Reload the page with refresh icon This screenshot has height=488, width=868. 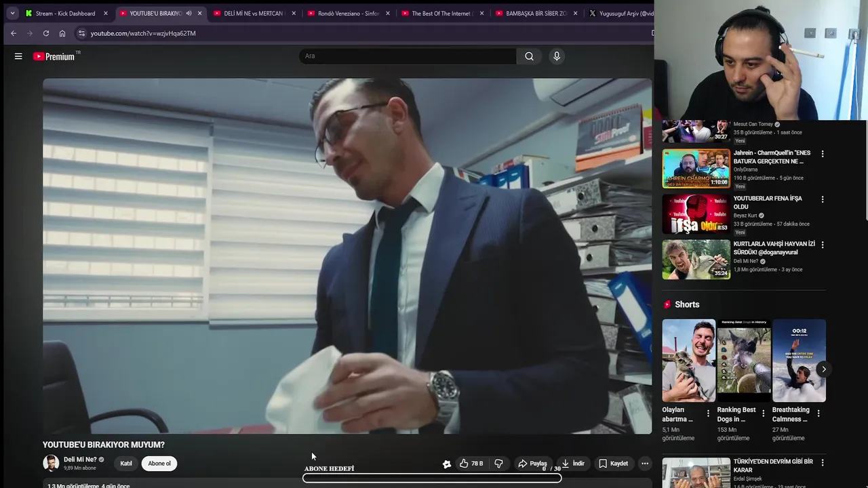45,33
